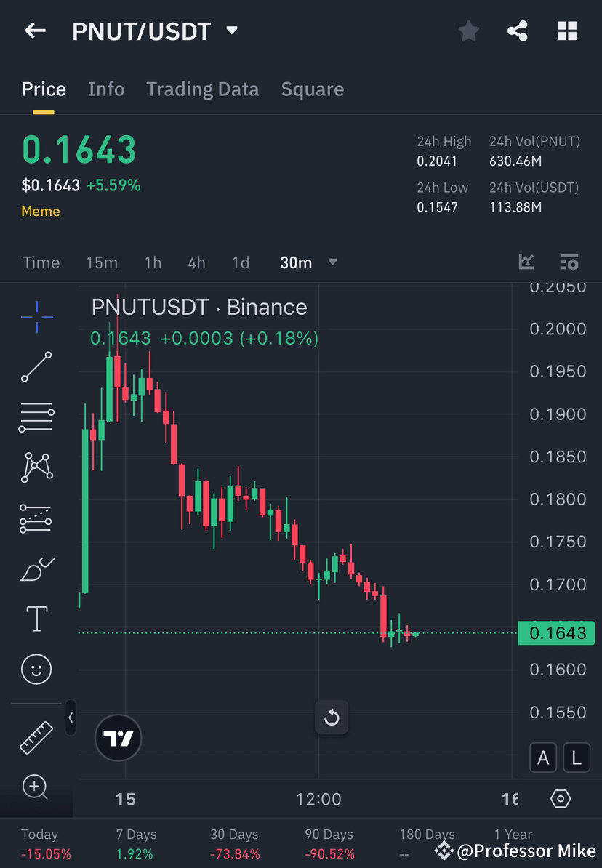Select the text annotation tool
The width and height of the screenshot is (602, 868).
[x=36, y=619]
